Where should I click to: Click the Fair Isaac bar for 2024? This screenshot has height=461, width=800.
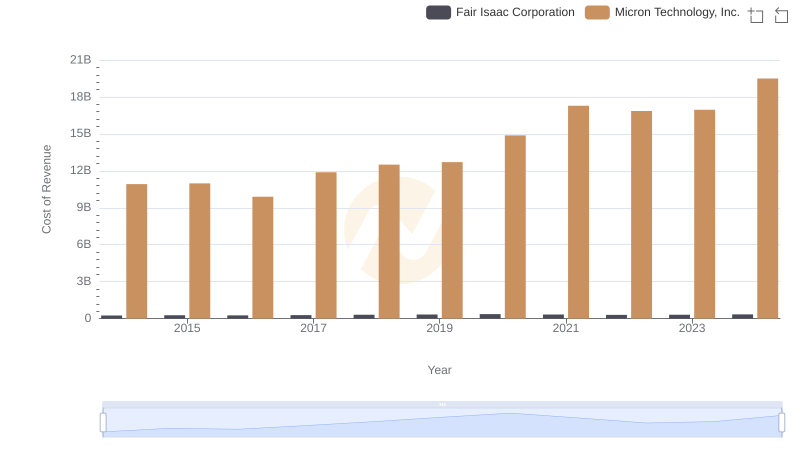(742, 316)
